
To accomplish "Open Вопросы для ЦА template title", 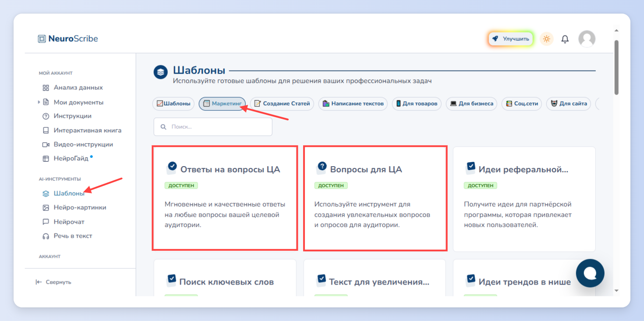I will pos(366,170).
